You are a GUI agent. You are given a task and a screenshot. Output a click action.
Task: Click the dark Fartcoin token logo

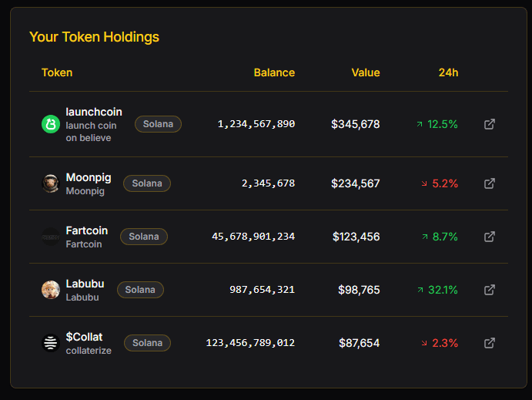pyautogui.click(x=51, y=237)
